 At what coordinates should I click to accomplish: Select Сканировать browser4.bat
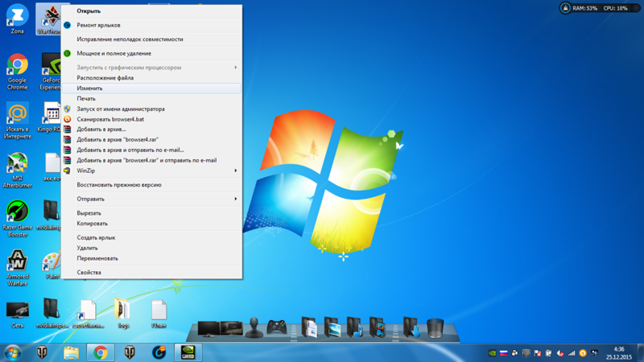pos(151,119)
